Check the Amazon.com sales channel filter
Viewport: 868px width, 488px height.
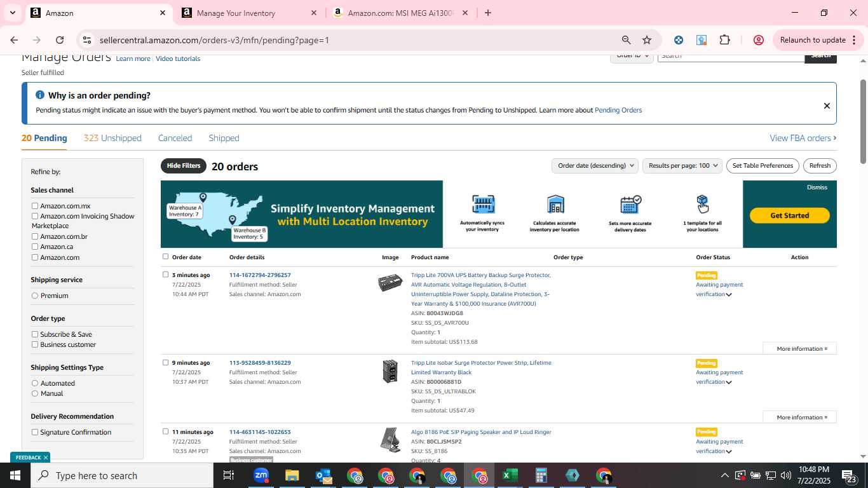click(x=35, y=257)
